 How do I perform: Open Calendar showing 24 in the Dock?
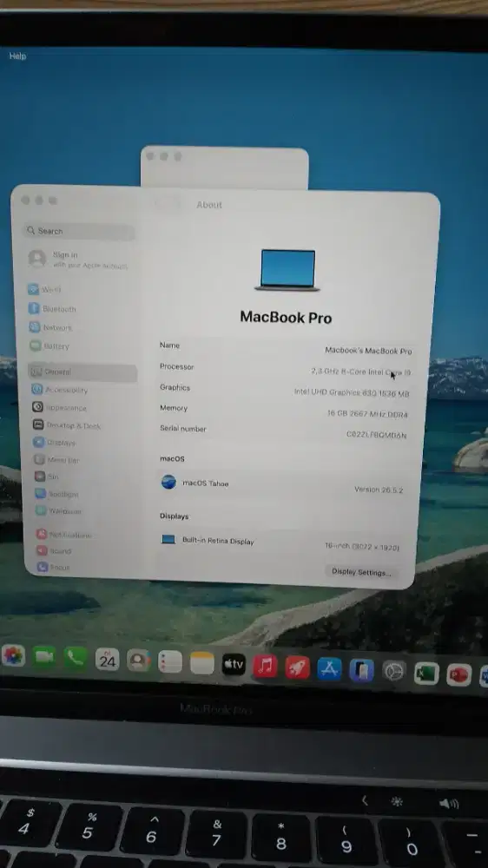[x=107, y=660]
